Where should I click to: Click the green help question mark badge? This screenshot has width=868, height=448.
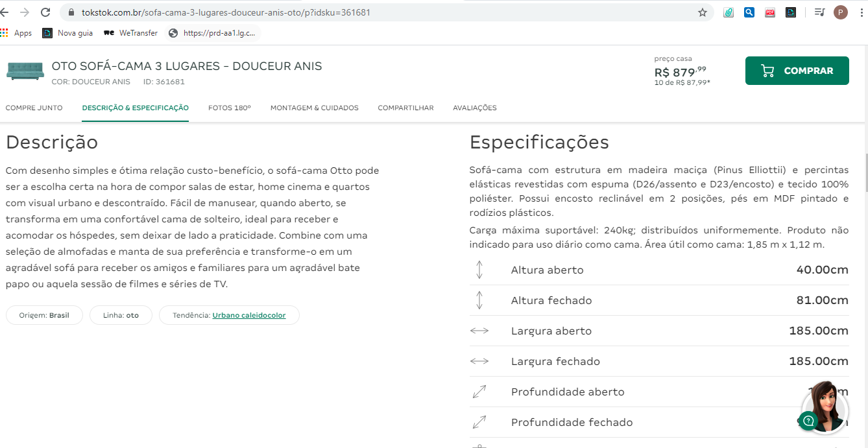point(808,421)
